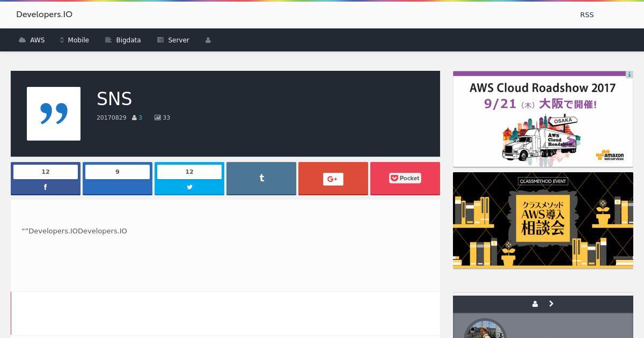
Task: Open the Classmethod AWS event banner
Action: point(543,221)
